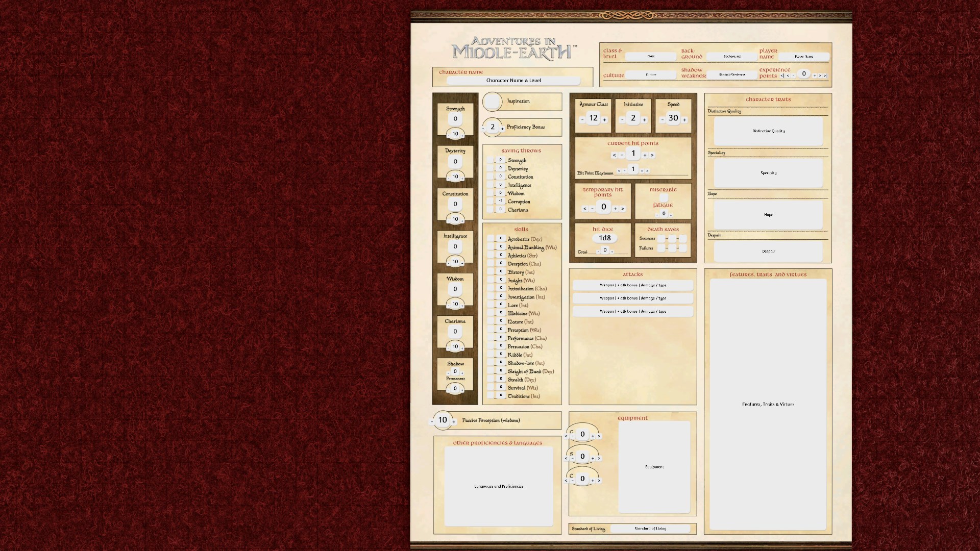This screenshot has height=551, width=980.
Task: Check the Acrobatics skill proficiency box
Action: pyautogui.click(x=490, y=239)
